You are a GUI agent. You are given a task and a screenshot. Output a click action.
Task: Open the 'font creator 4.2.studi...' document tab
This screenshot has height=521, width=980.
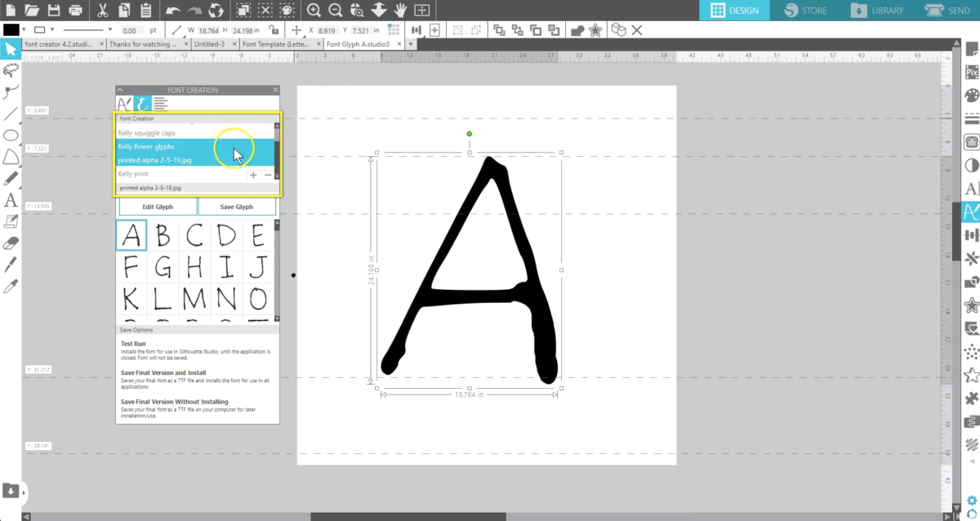(65, 43)
